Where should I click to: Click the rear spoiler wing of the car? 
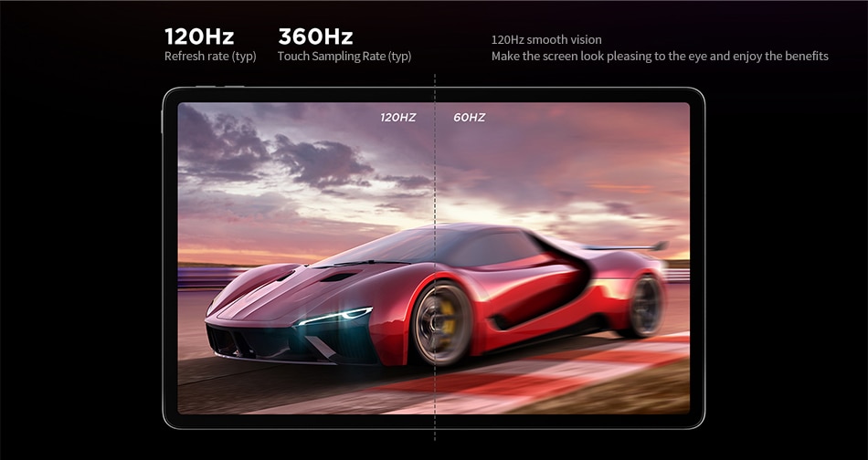tap(626, 246)
